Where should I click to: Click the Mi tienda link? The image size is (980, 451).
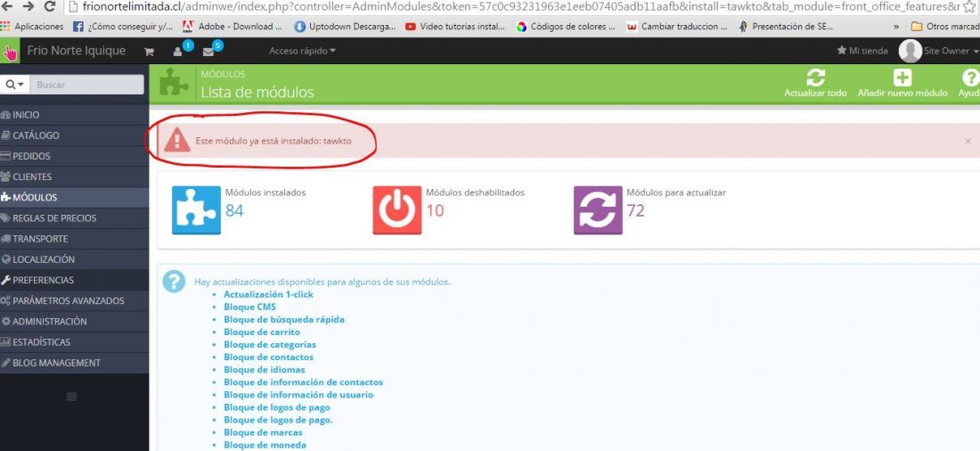(862, 51)
